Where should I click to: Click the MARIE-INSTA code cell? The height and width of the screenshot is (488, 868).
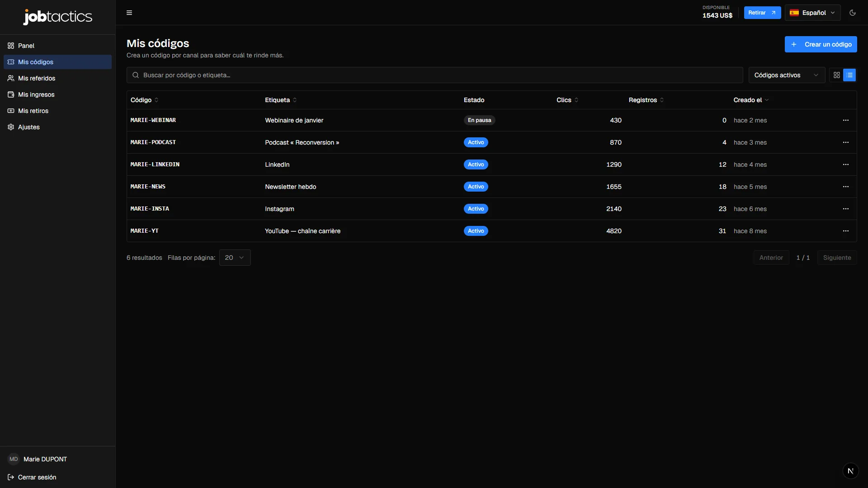150,209
